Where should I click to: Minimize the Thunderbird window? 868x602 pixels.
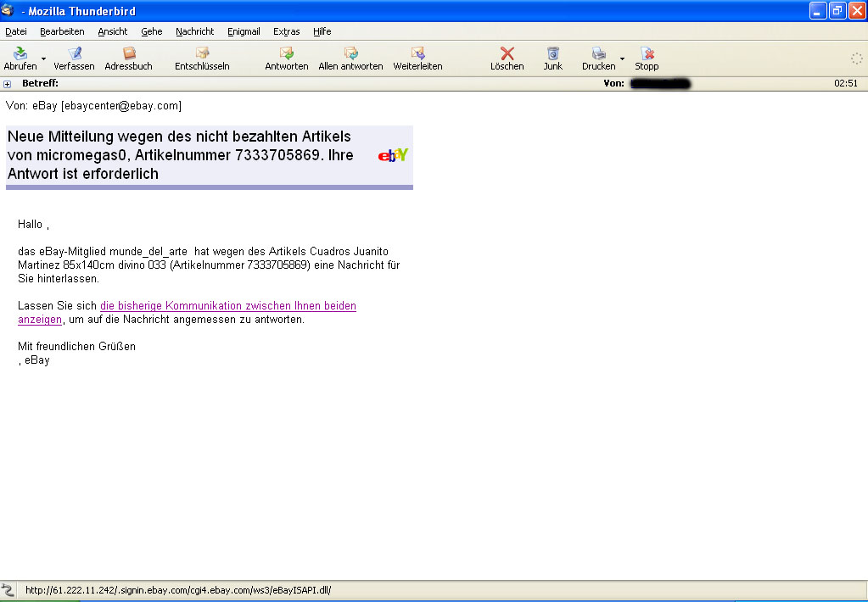[818, 10]
